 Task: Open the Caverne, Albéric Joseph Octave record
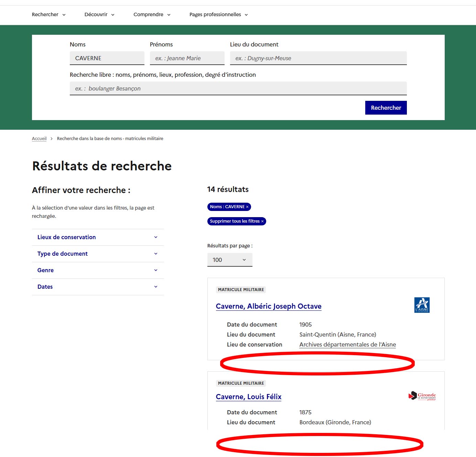pos(268,306)
